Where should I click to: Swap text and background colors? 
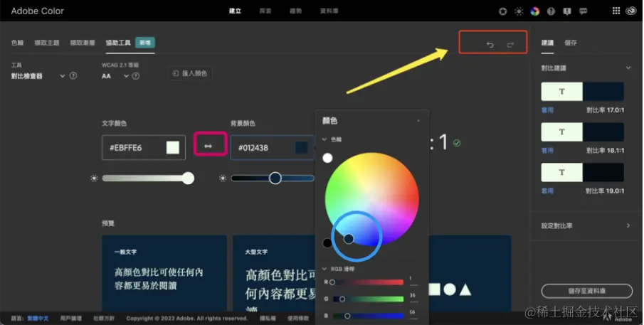click(208, 146)
